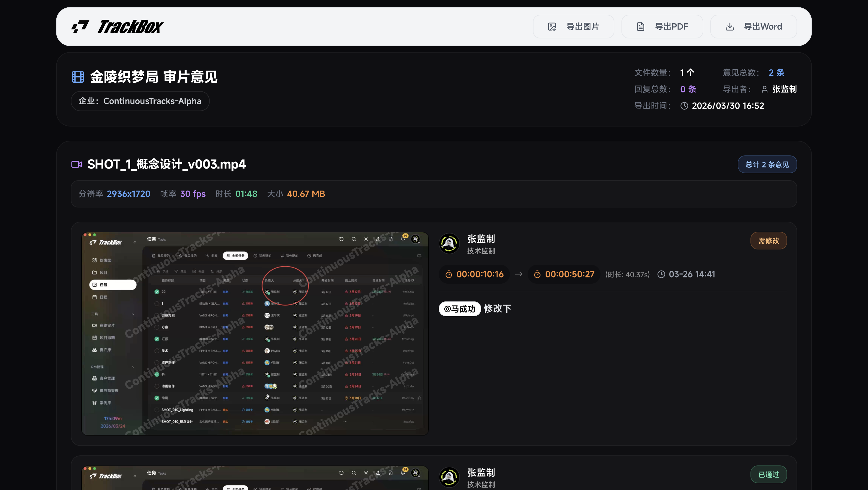This screenshot has height=490, width=868.
Task: Click 客户管理 item in first thumbnail sidebar
Action: point(103,378)
